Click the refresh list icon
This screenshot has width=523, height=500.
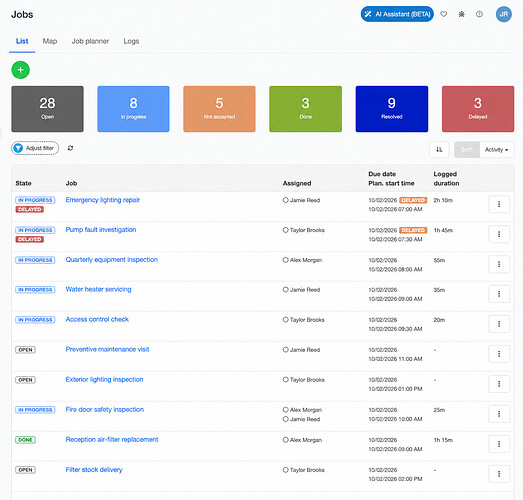(x=70, y=148)
